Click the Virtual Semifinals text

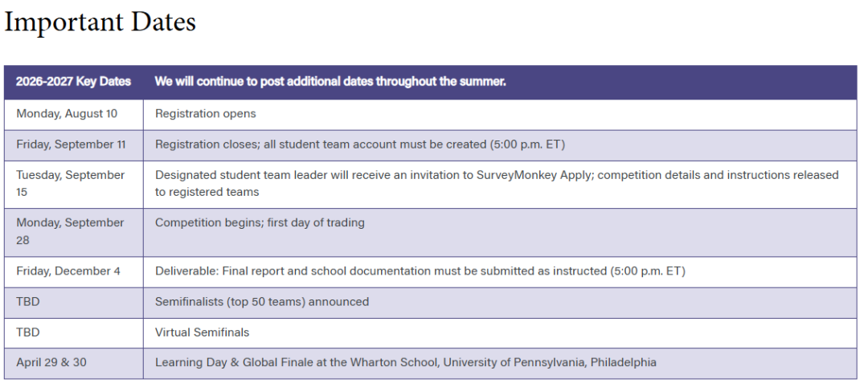point(202,332)
